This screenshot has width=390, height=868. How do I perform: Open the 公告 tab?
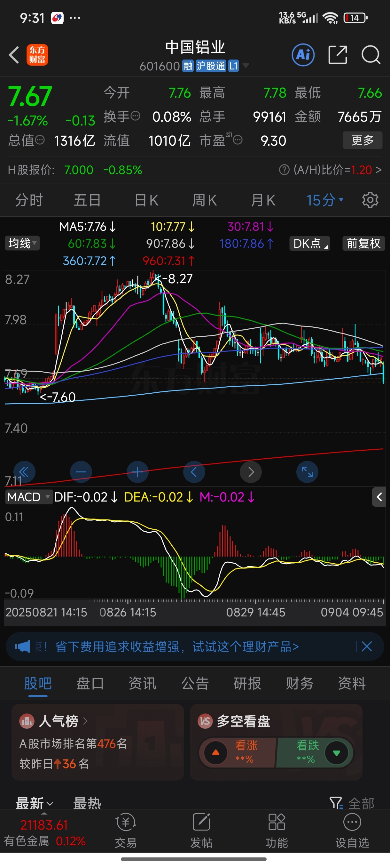pos(195,683)
